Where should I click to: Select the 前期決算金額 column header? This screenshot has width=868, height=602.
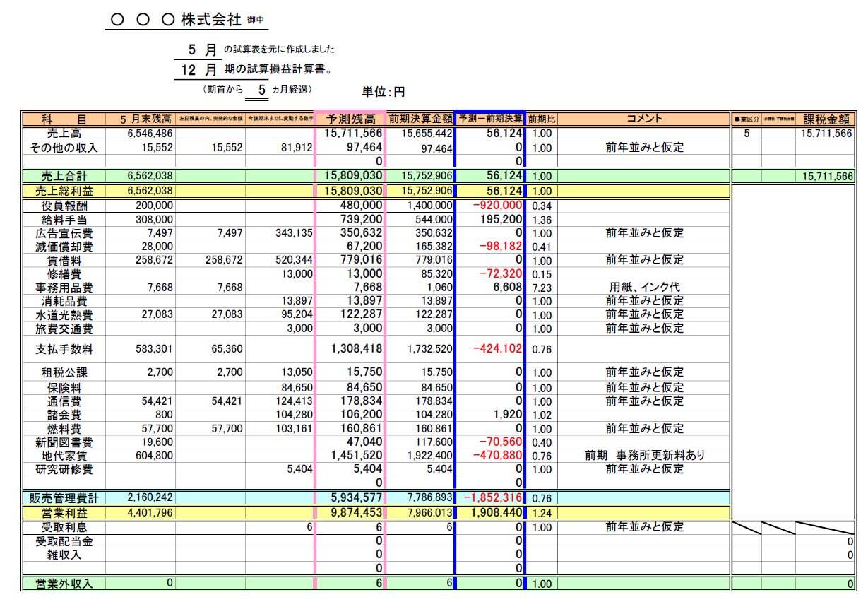pyautogui.click(x=420, y=119)
